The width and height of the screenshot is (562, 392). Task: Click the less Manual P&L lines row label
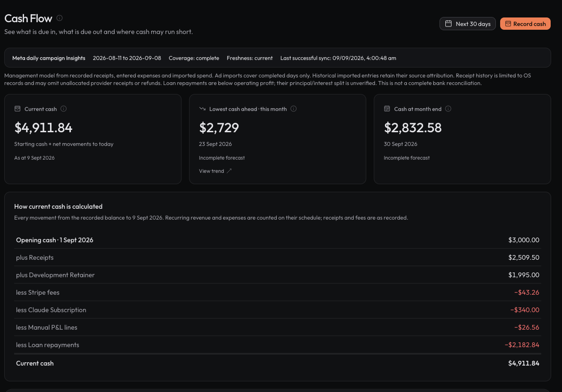47,327
